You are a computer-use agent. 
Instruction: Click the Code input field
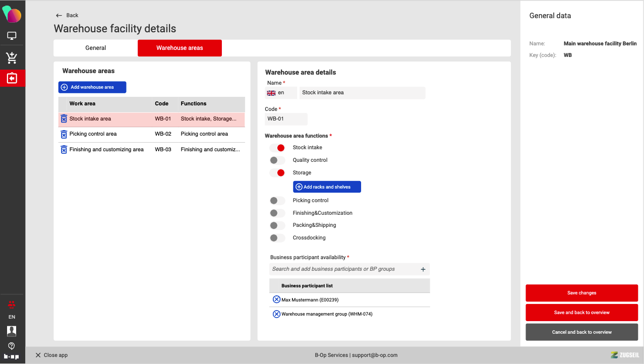(286, 119)
